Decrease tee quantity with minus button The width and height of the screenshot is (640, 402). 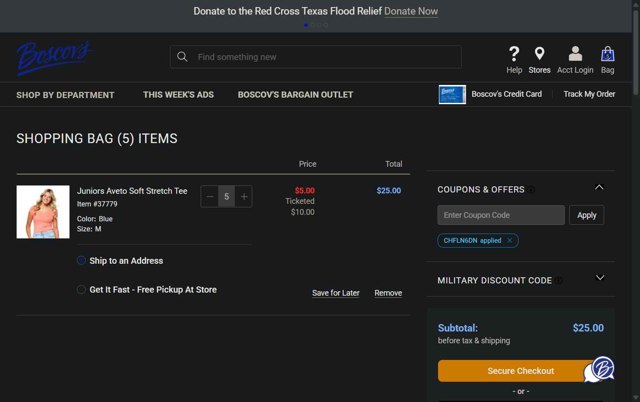[210, 197]
